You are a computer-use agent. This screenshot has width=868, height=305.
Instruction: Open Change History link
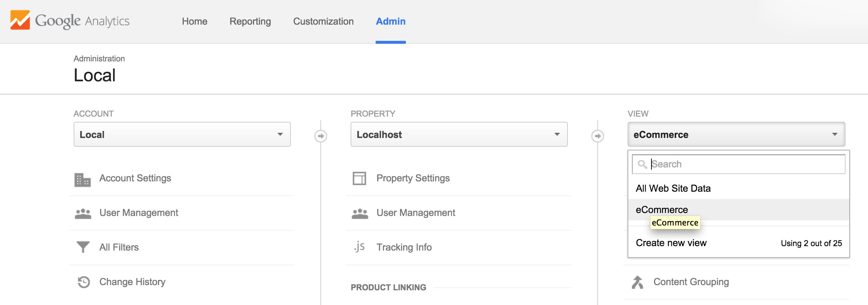coord(132,282)
